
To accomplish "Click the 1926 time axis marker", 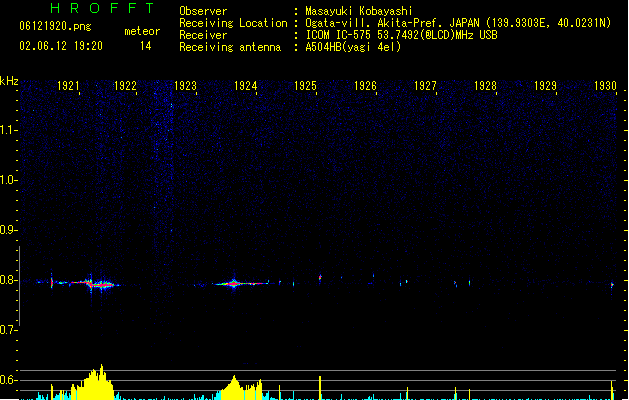I will point(365,86).
